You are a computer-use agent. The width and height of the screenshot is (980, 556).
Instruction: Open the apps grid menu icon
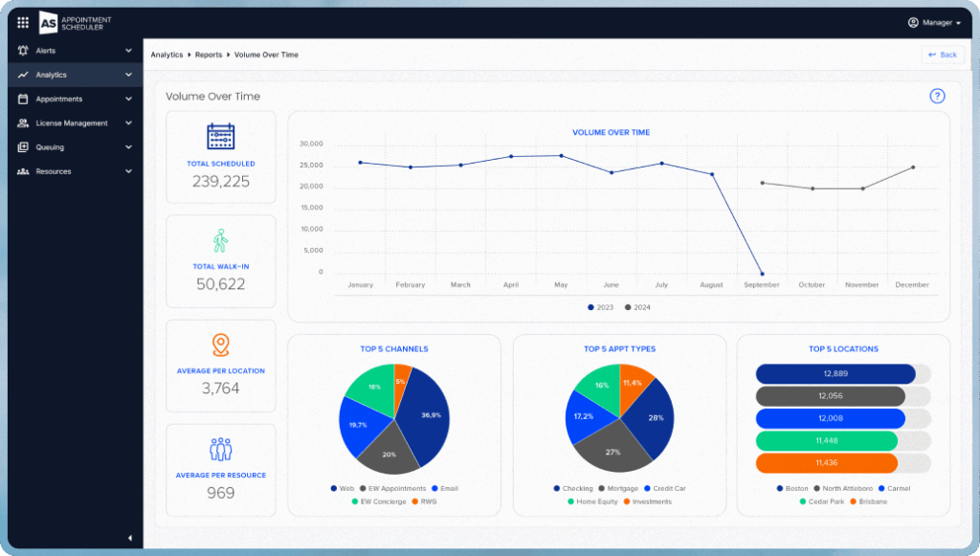(23, 22)
